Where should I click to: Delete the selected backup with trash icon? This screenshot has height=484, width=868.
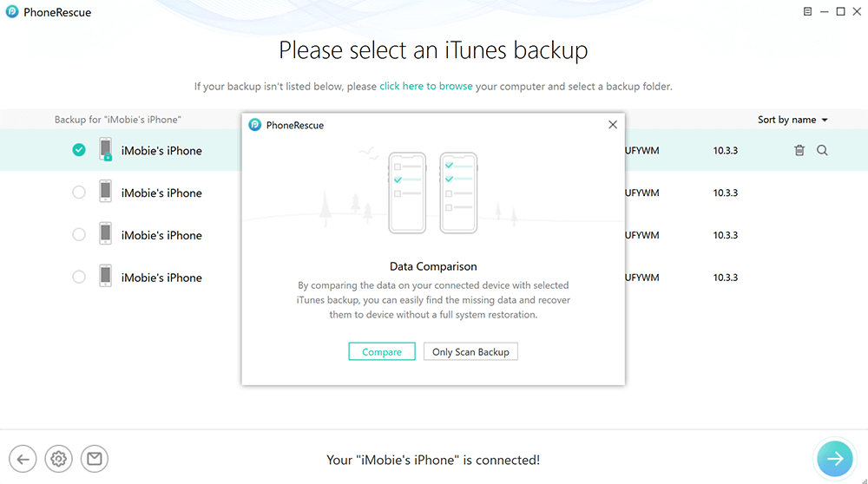pyautogui.click(x=799, y=150)
